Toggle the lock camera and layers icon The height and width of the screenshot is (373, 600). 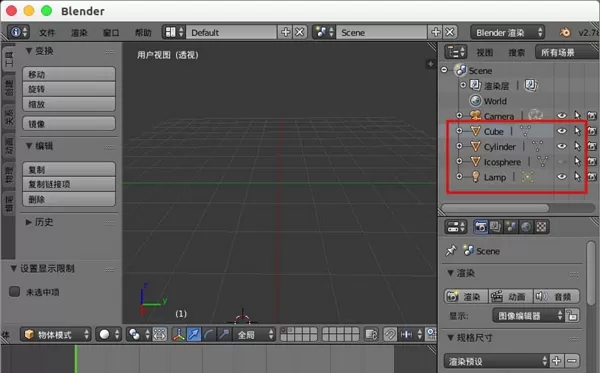[371, 334]
